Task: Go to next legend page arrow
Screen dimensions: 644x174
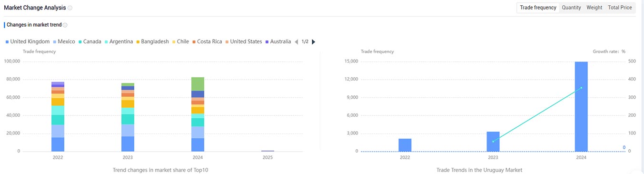Action: click(313, 42)
